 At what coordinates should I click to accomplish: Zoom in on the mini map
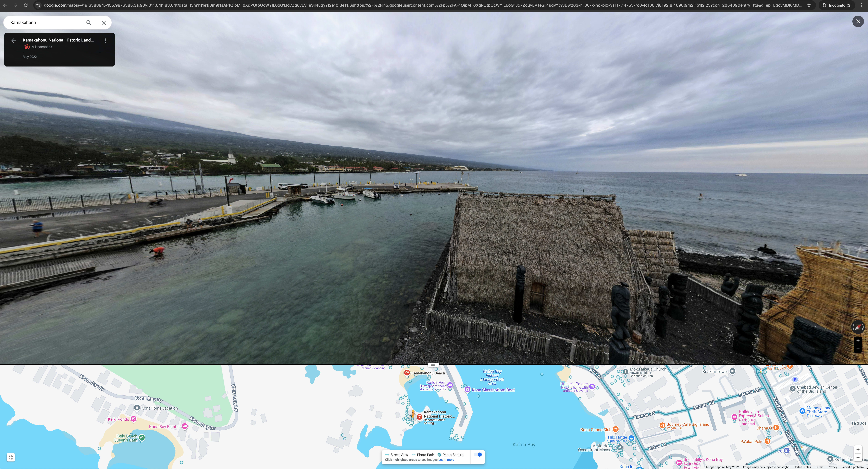point(858,449)
